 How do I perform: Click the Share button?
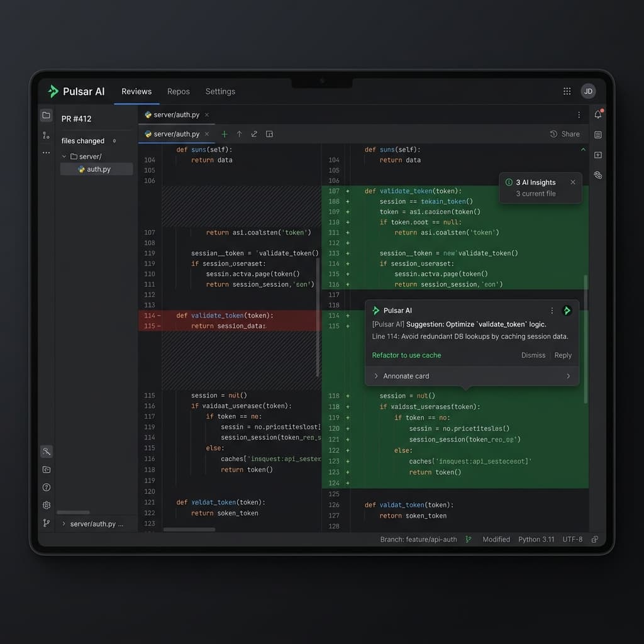click(x=565, y=134)
